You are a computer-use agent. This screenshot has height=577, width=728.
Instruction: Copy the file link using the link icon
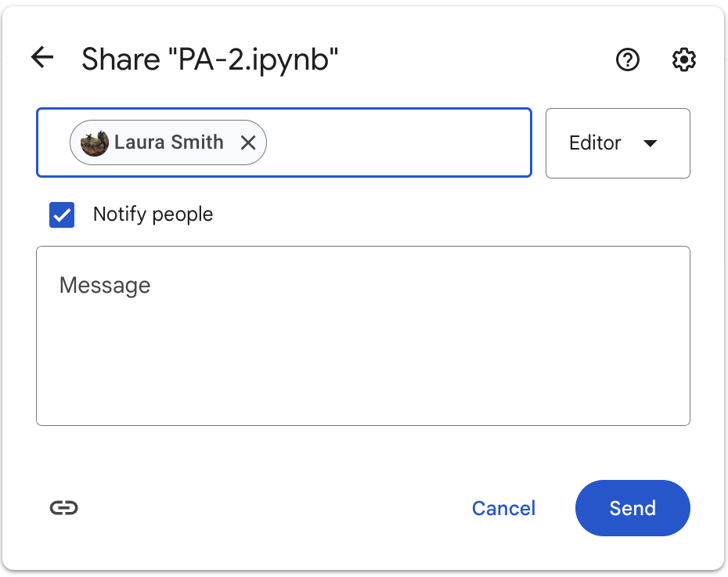click(x=65, y=507)
